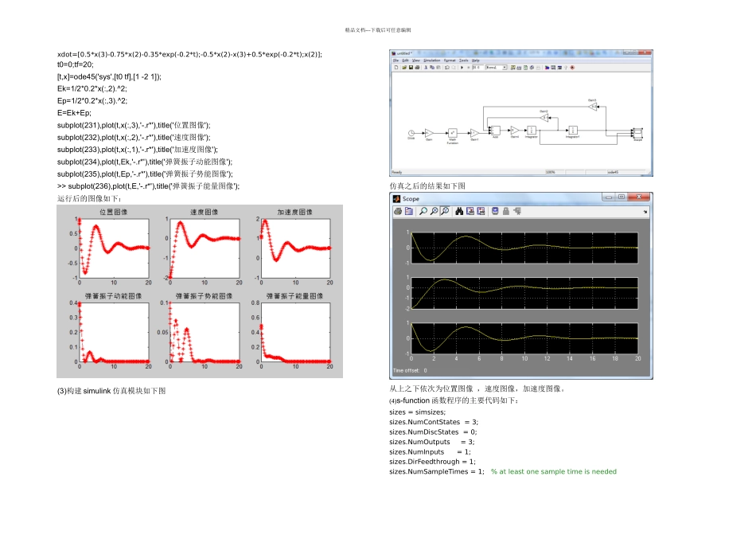The image size is (756, 535).
Task: Open the Simulation menu
Action: (x=432, y=61)
